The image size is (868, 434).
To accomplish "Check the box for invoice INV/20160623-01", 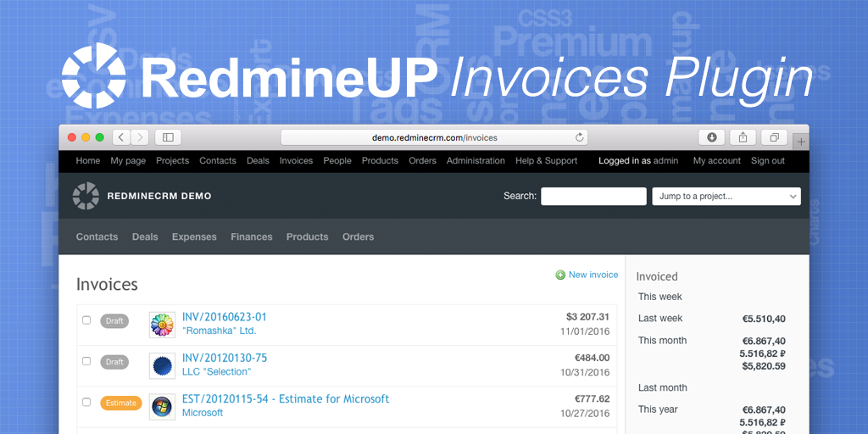I will [x=86, y=320].
